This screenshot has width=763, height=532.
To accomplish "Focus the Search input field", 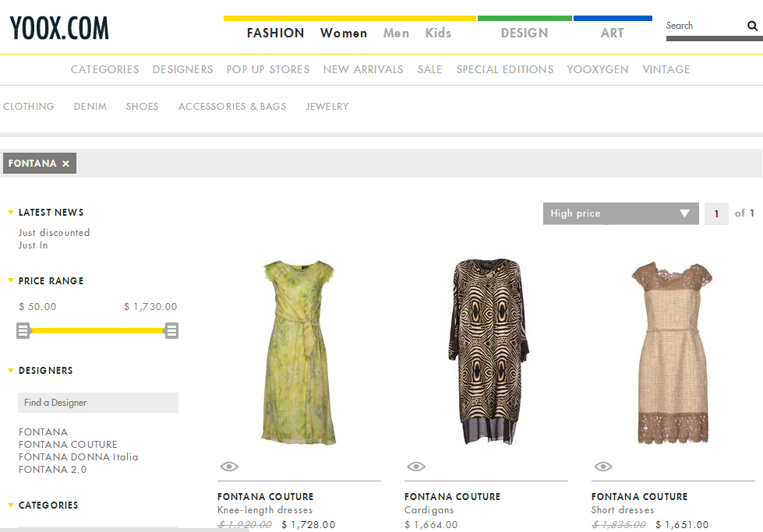I will (705, 26).
